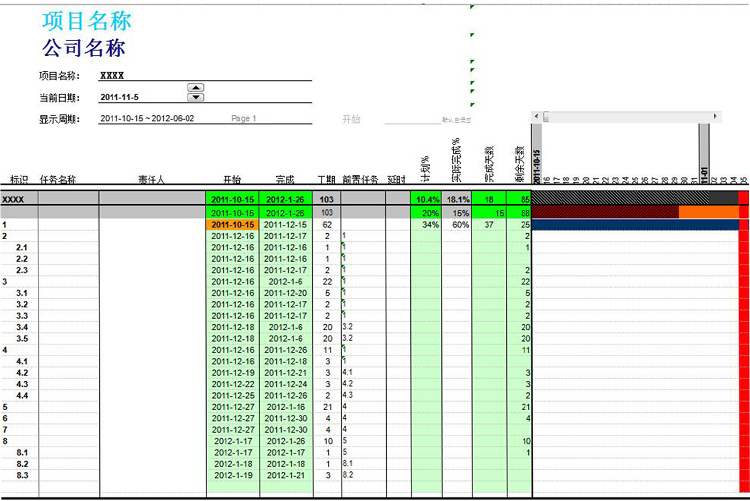750x501 pixels.
Task: Click the display period 2011-10-15 ~ 2012-06-02
Action: coord(147,118)
